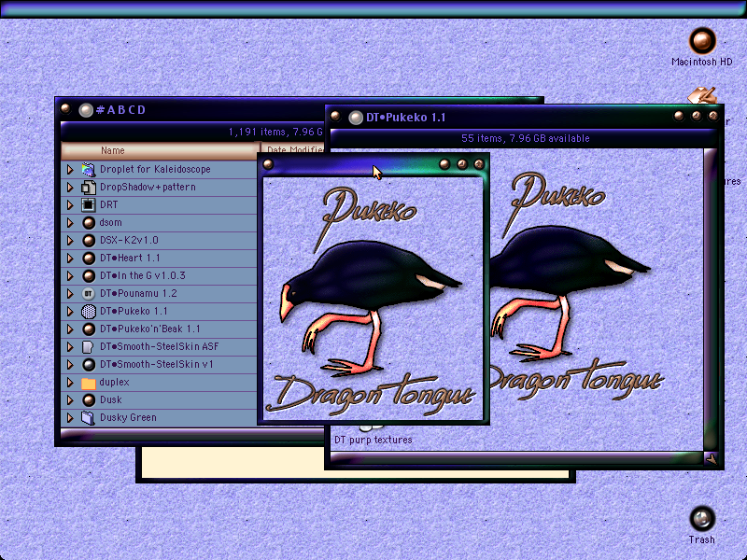Expand the Dusk row disclosure triangle
This screenshot has height=560, width=747.
(x=70, y=400)
